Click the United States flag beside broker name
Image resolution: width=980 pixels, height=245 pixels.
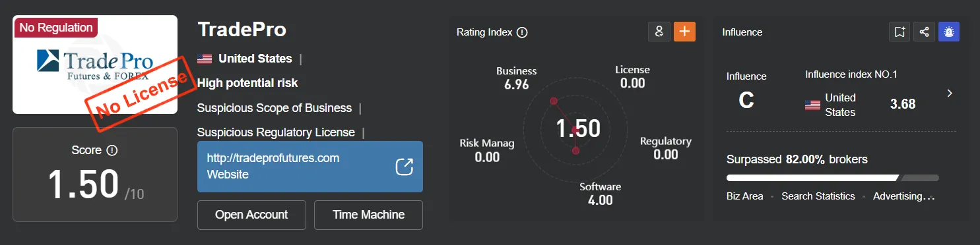click(205, 59)
